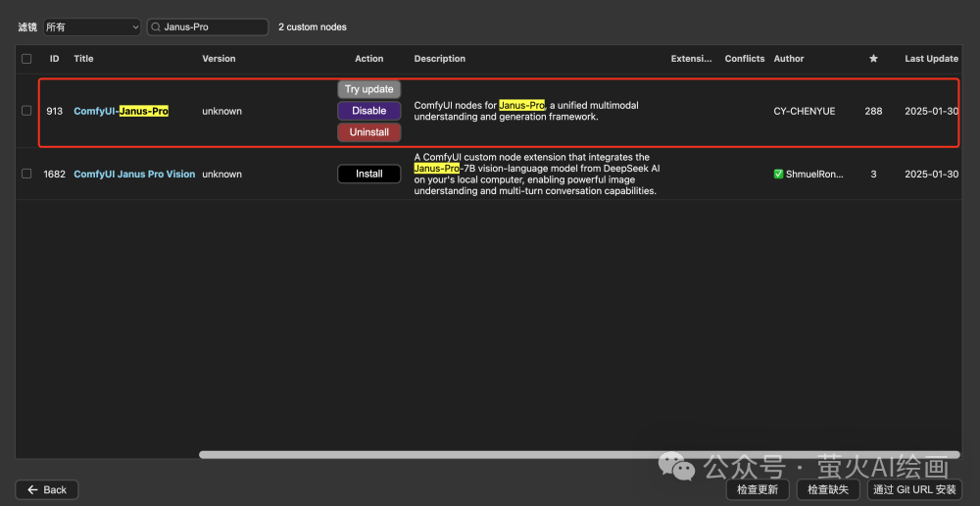The height and width of the screenshot is (506, 980).
Task: Select 2025-01-30 date for ComfyUI-Janus-Pro
Action: coord(931,112)
